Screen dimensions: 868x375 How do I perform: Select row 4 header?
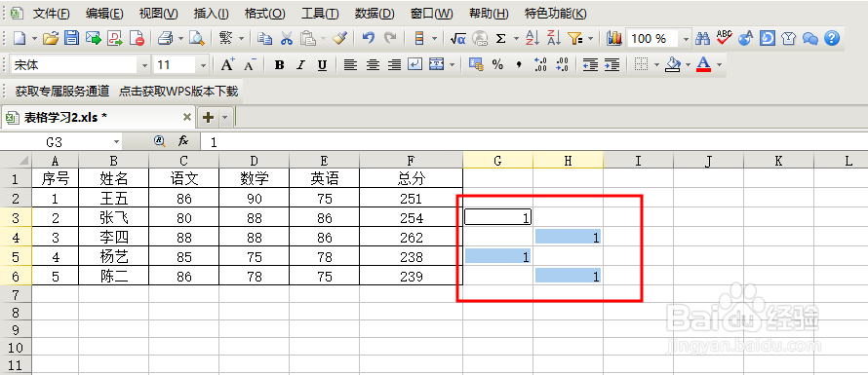click(x=16, y=238)
